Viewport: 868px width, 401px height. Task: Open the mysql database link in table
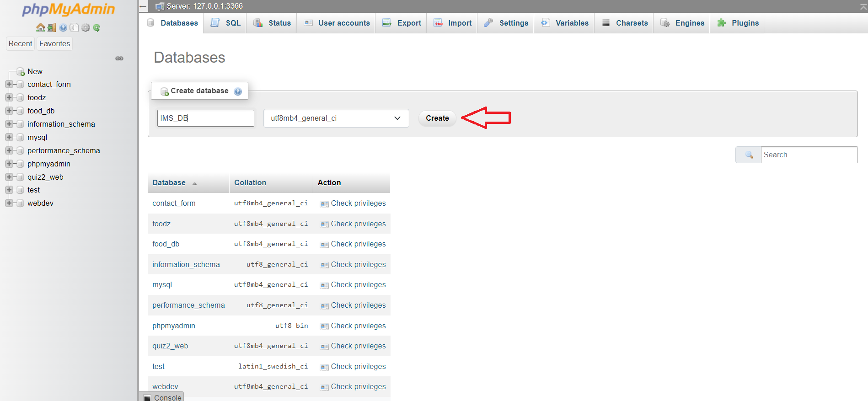pos(162,285)
